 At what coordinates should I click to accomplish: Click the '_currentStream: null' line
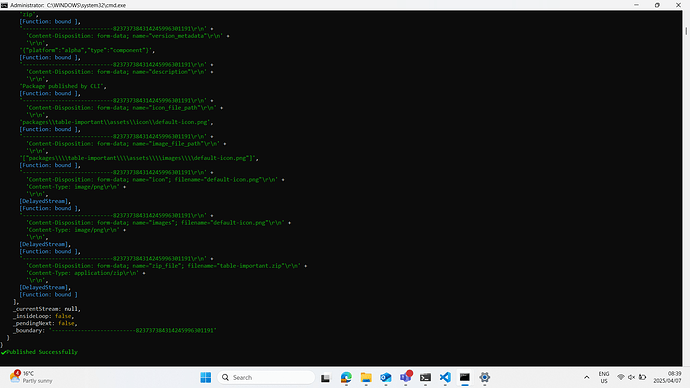tap(47, 309)
